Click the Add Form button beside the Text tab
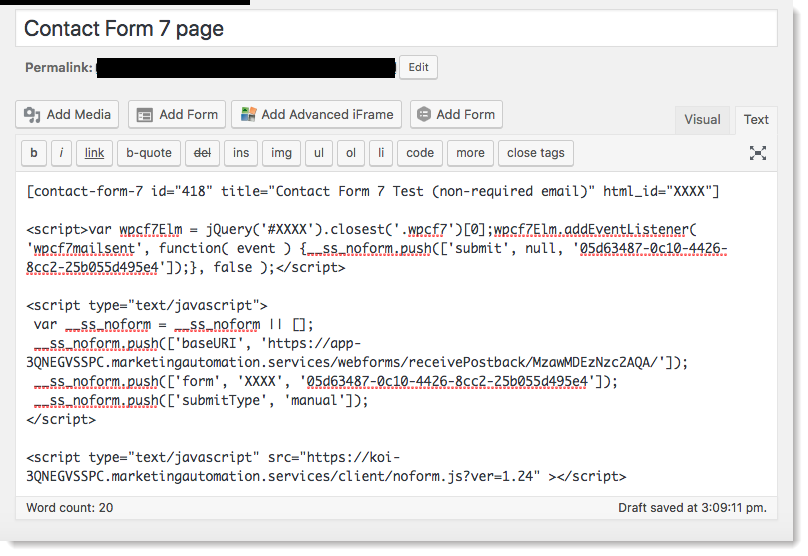Viewport: 808px width, 556px height. [x=456, y=114]
